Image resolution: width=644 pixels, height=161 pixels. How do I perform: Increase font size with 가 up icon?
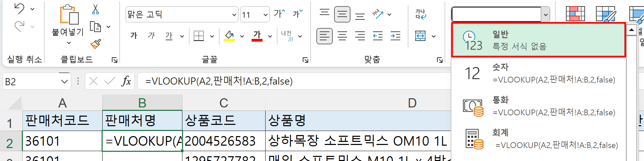point(280,14)
